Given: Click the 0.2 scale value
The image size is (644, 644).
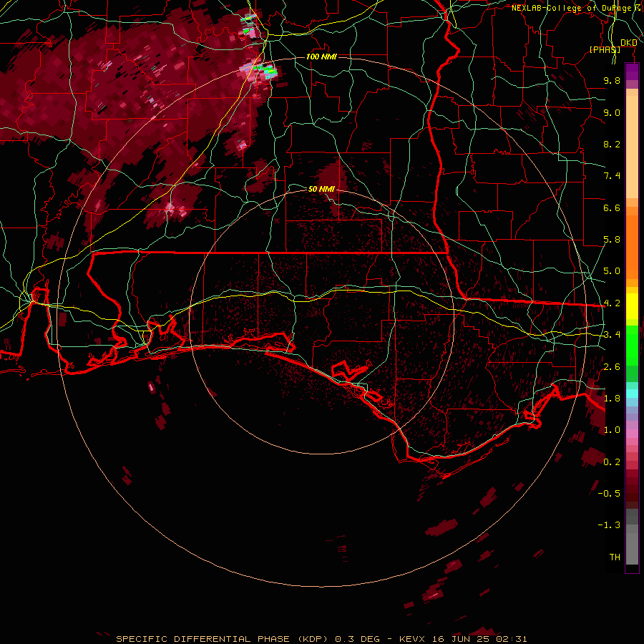Looking at the screenshot, I should pos(612,462).
